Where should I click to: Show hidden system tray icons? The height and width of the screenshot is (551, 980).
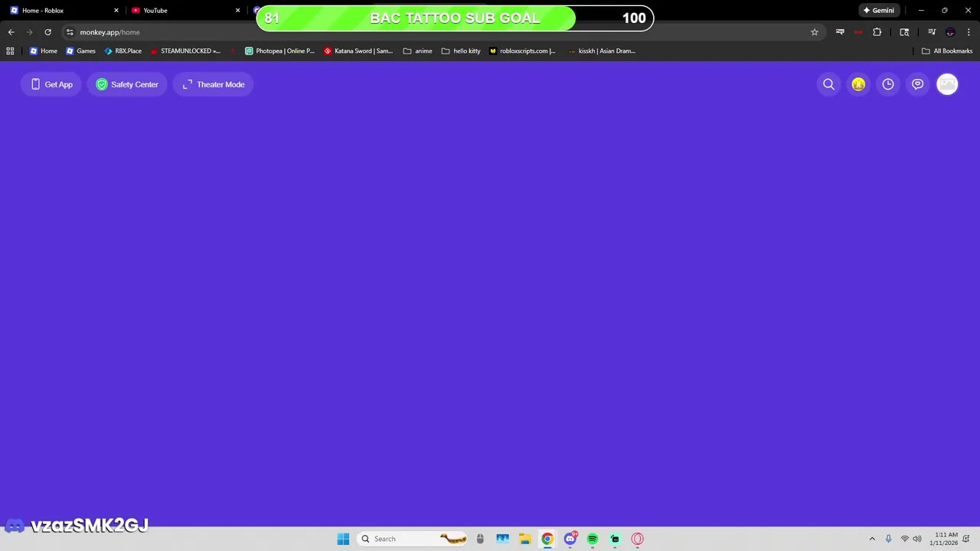click(x=871, y=539)
